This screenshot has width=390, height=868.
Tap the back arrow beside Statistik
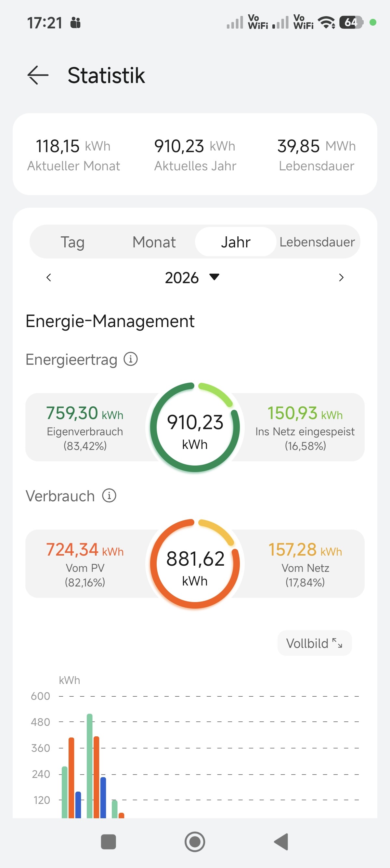pos(38,75)
